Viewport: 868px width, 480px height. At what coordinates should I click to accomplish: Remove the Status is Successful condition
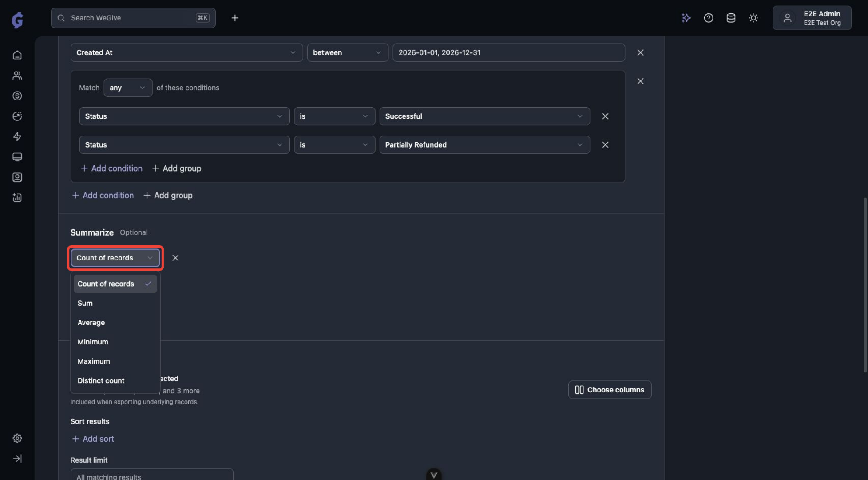click(605, 116)
